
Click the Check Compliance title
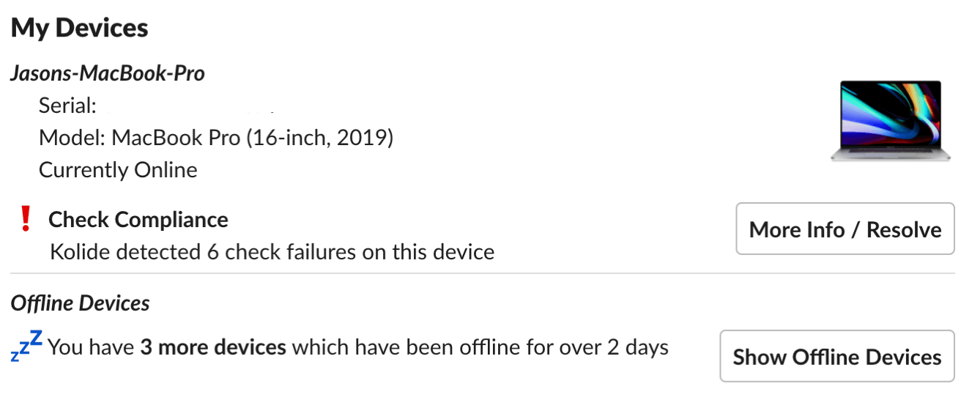tap(138, 220)
